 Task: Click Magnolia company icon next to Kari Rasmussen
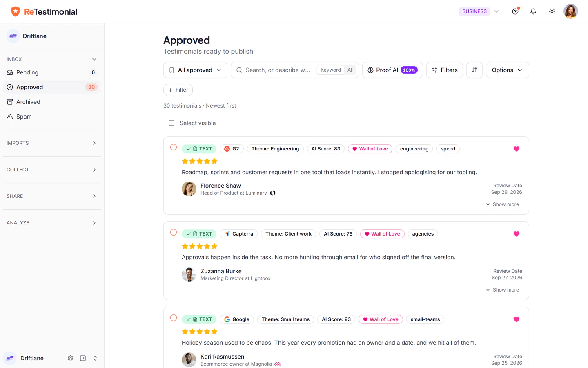[x=278, y=364]
